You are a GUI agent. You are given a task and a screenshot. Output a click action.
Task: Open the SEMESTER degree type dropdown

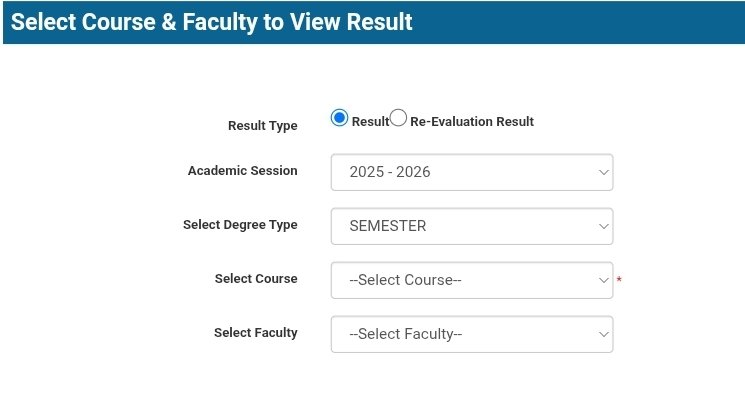pos(471,226)
